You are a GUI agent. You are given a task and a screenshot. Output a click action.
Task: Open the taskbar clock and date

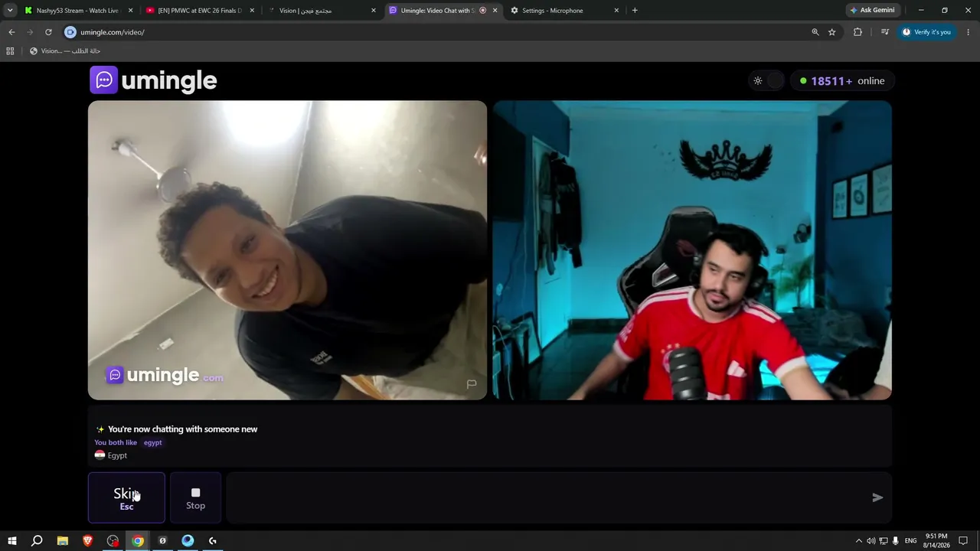tap(936, 540)
